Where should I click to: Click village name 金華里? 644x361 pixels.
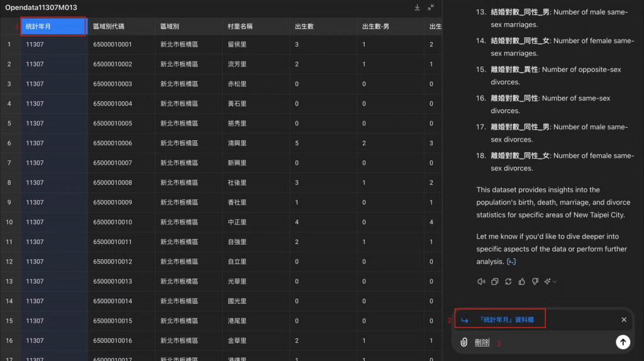tap(237, 340)
